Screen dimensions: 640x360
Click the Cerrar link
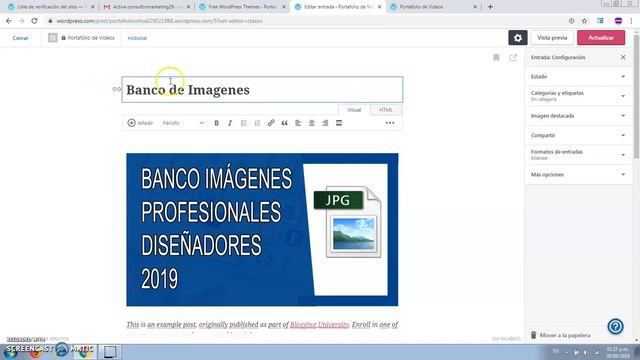click(20, 38)
